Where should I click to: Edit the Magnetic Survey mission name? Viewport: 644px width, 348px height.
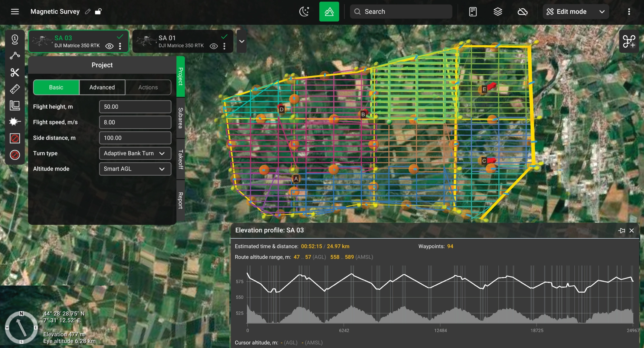coord(88,12)
